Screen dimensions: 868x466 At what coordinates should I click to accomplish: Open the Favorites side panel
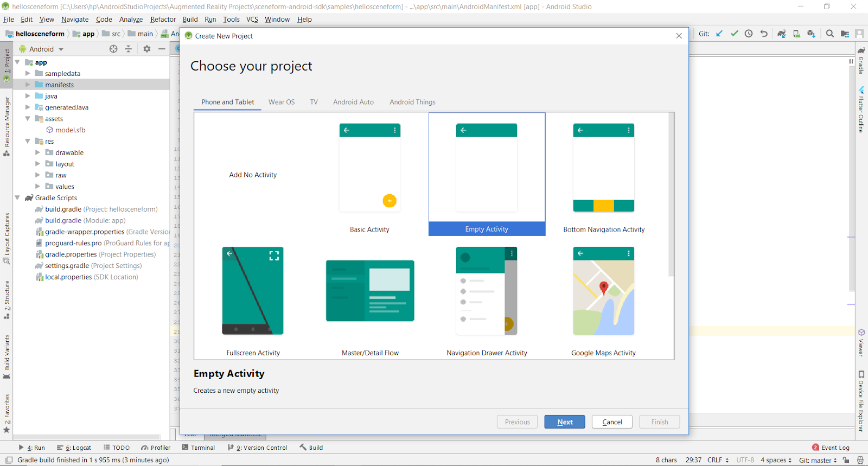click(7, 414)
